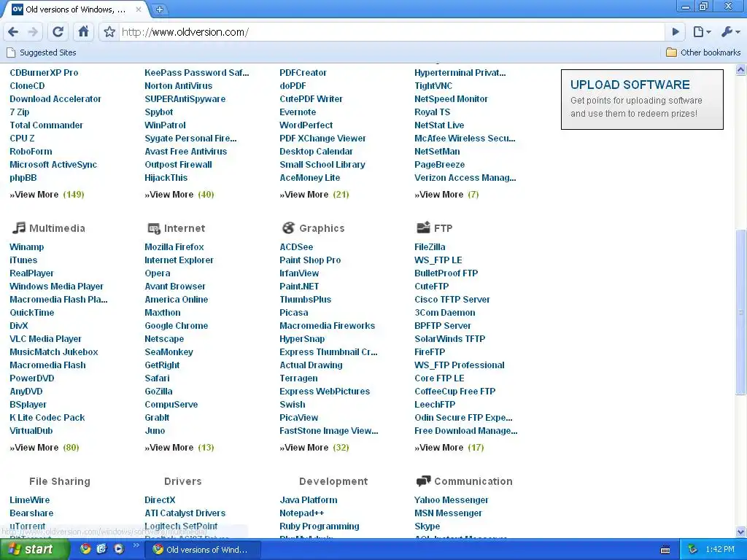This screenshot has height=560, width=747.
Task: Open the TightVNC link
Action: point(433,86)
